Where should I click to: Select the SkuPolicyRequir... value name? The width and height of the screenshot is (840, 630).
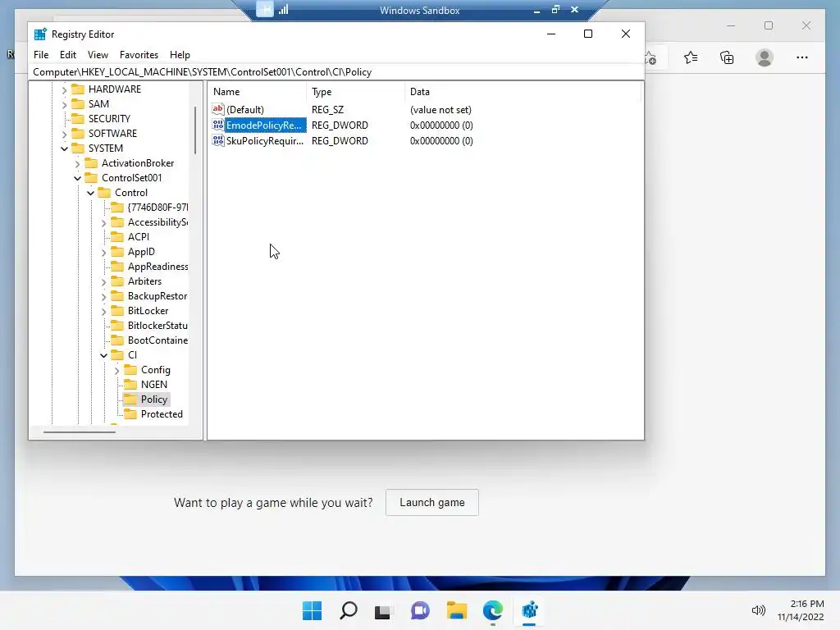(265, 141)
